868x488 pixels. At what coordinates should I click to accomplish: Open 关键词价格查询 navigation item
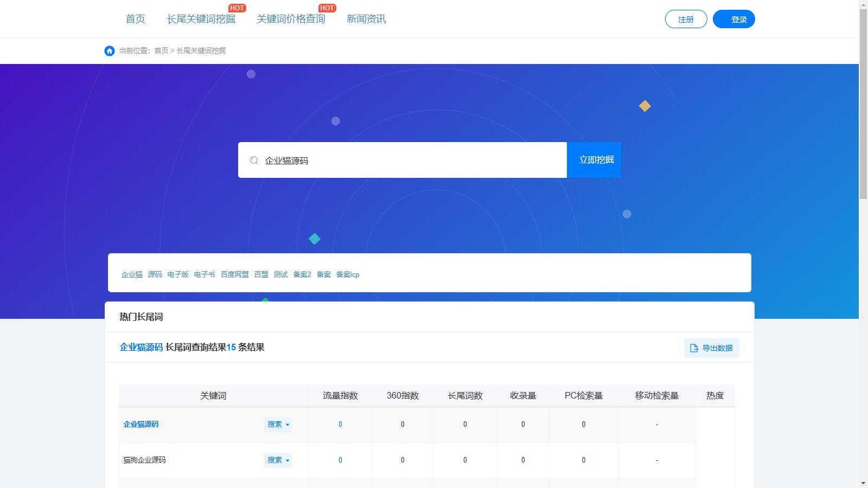coord(291,19)
